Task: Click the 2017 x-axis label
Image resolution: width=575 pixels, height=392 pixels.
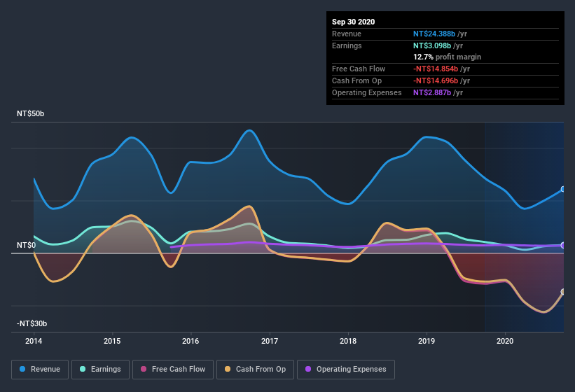Action: pyautogui.click(x=270, y=341)
